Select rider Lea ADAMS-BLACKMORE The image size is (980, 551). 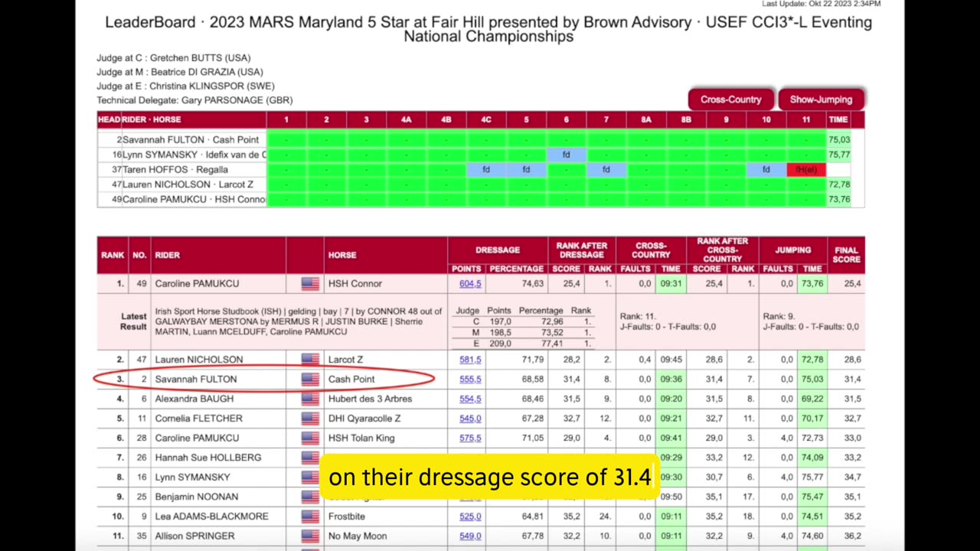point(211,517)
